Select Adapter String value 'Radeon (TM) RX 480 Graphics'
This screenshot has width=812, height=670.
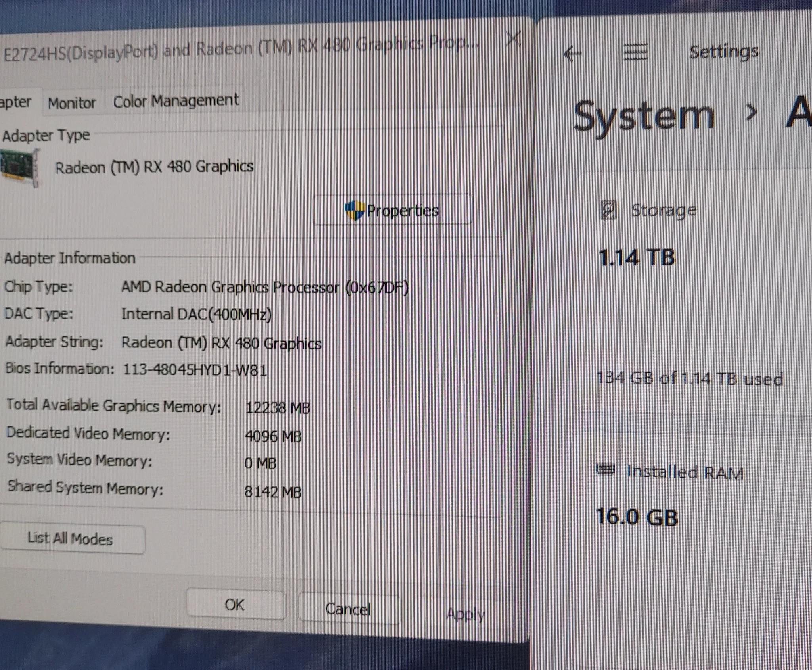[x=221, y=343]
